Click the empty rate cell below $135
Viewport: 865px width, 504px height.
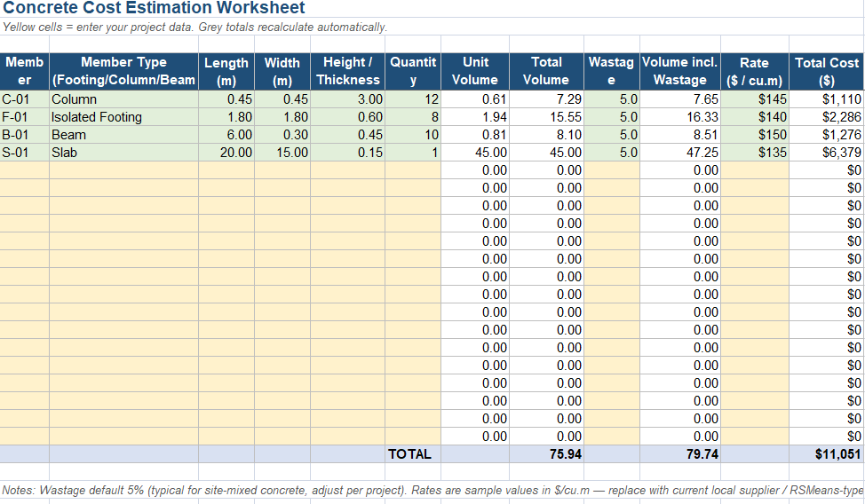coord(755,169)
